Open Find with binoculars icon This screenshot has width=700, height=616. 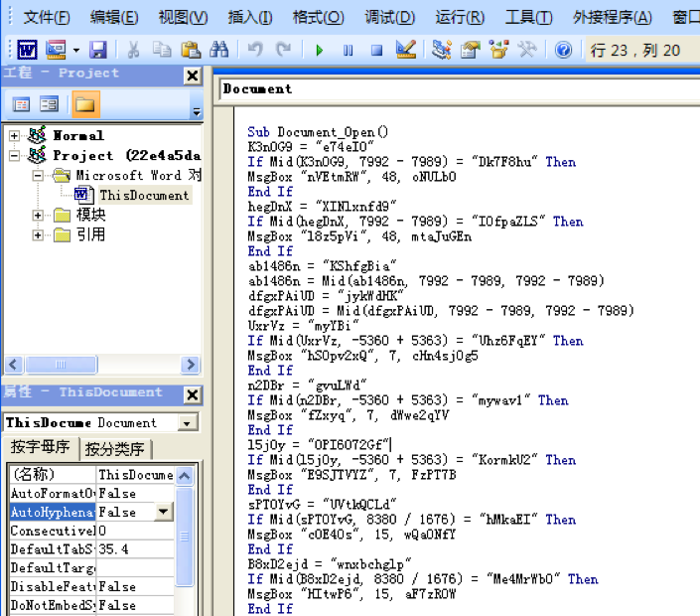(x=219, y=50)
